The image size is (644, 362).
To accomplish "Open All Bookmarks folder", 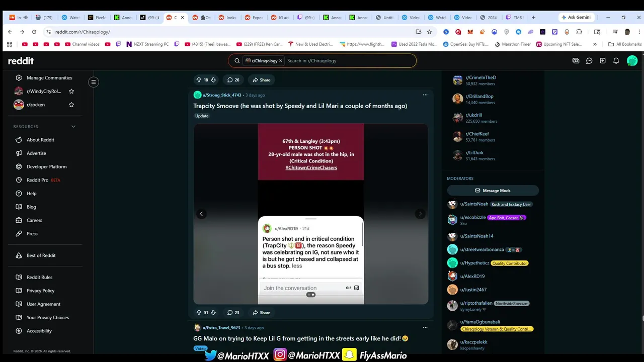I will click(624, 44).
